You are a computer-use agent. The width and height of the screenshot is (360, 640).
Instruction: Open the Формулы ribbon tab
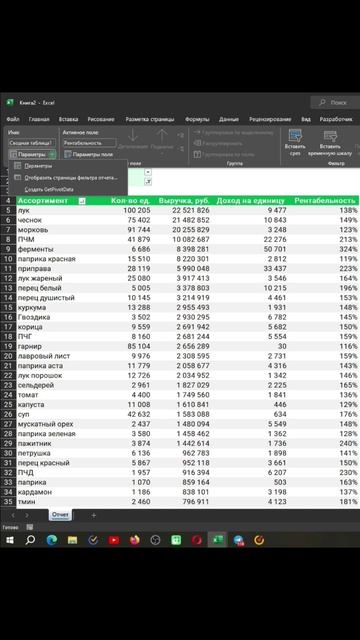197,119
